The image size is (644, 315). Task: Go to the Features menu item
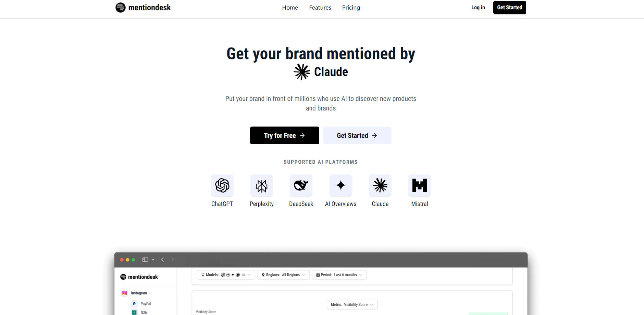click(320, 8)
